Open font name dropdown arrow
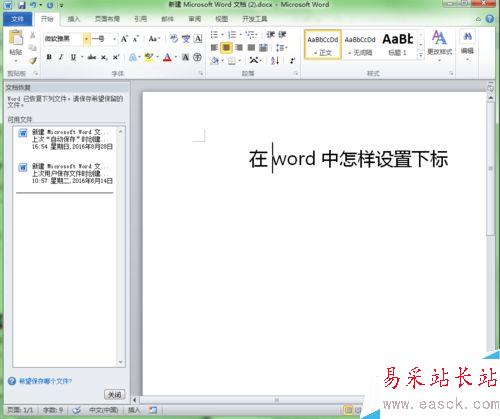Screen dimensions: 500x419 coord(86,39)
